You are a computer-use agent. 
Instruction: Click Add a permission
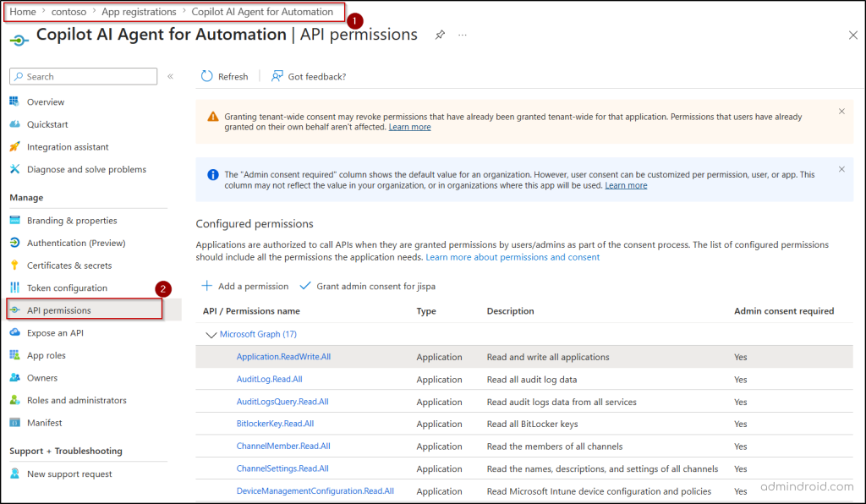coord(244,286)
